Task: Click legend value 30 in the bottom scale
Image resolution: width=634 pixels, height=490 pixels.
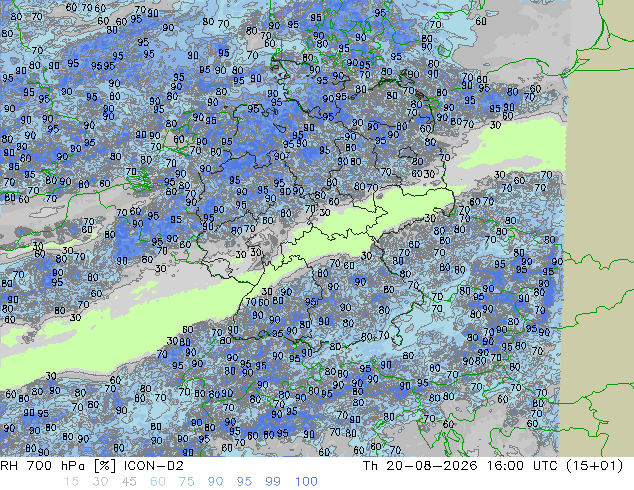Action: pos(100,482)
